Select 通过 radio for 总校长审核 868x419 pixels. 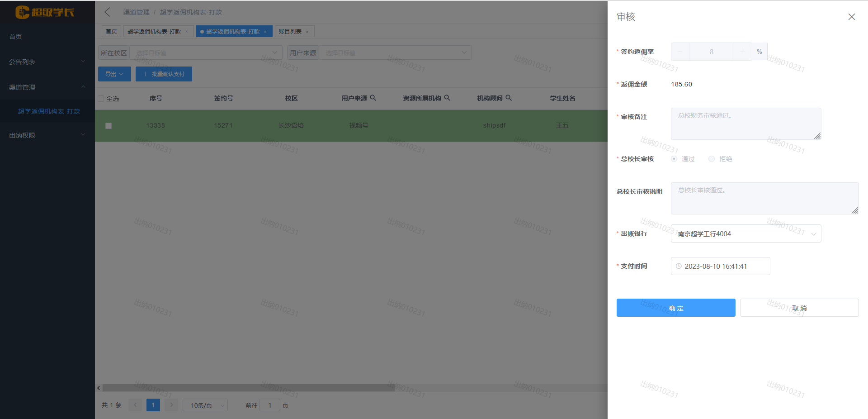[674, 159]
